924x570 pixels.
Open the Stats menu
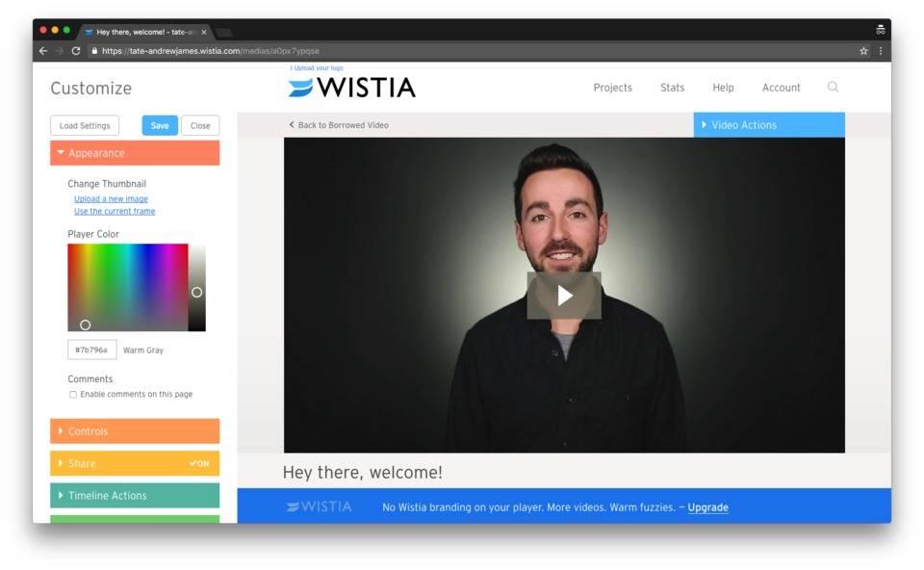[673, 88]
